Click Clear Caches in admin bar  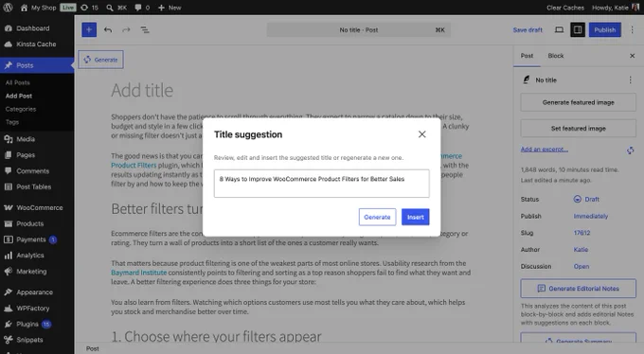tap(564, 8)
